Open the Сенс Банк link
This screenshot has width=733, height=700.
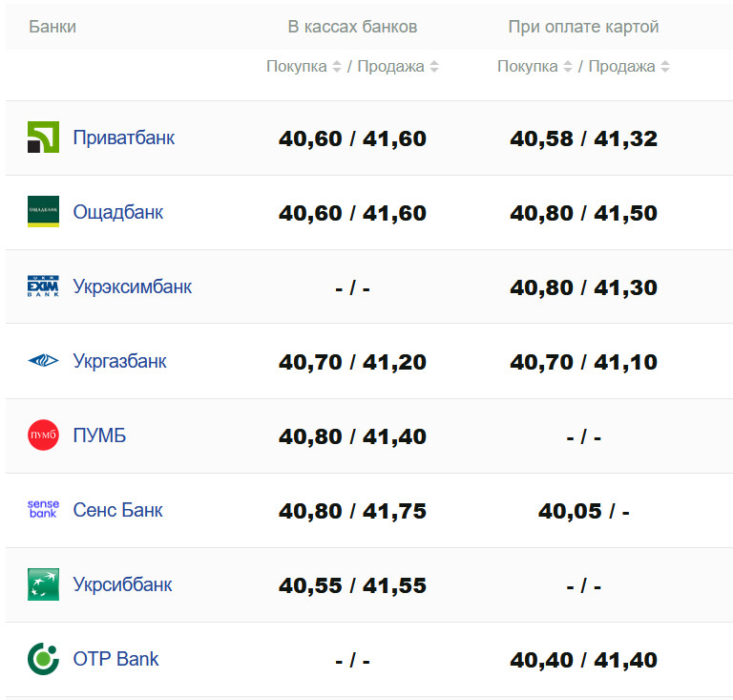pyautogui.click(x=118, y=510)
